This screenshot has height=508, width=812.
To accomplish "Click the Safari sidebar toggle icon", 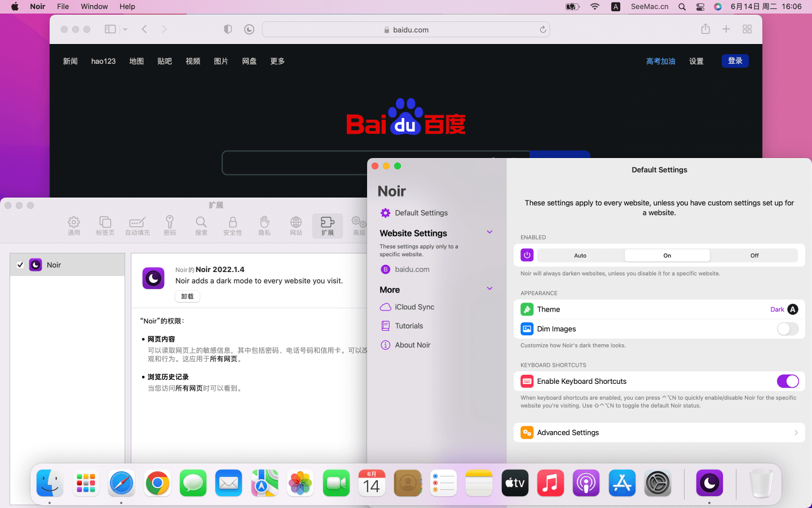I will tap(111, 29).
